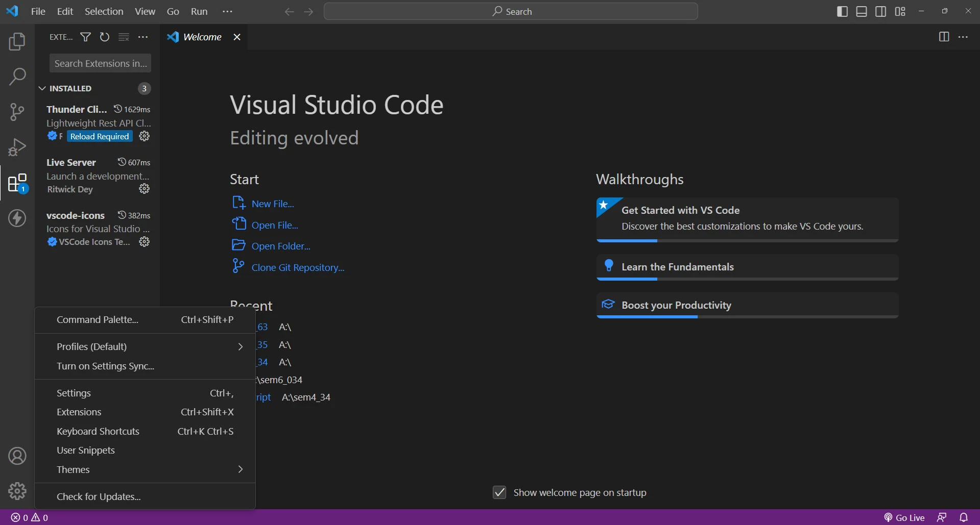
Task: Toggle the bottom panel visibility
Action: [x=862, y=11]
